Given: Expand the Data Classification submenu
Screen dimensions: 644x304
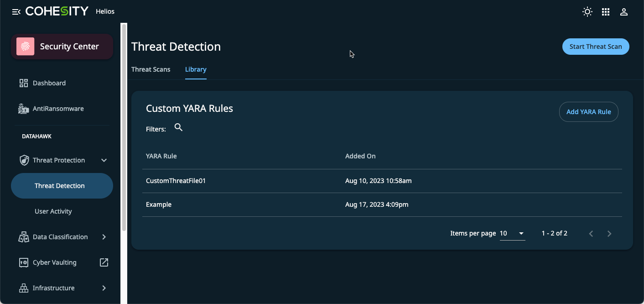Looking at the screenshot, I should [104, 237].
